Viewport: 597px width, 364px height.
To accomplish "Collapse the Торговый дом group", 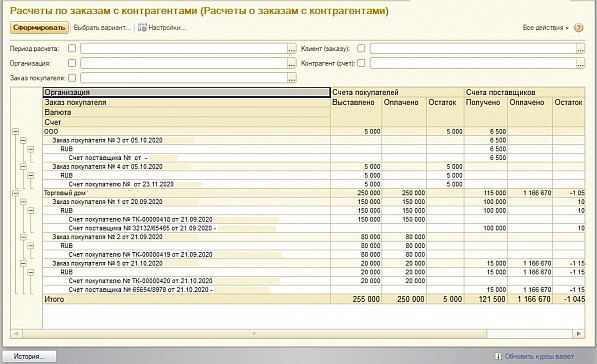I will click(15, 193).
